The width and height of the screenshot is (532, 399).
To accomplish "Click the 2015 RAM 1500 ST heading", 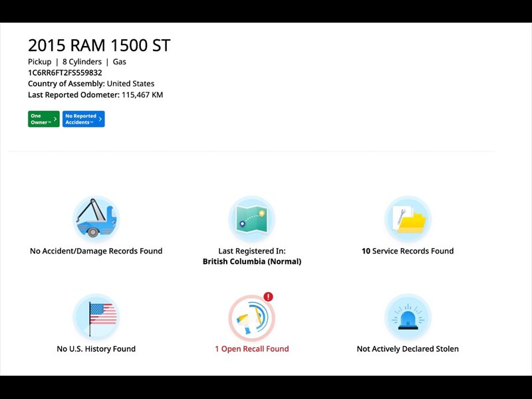I will (99, 45).
